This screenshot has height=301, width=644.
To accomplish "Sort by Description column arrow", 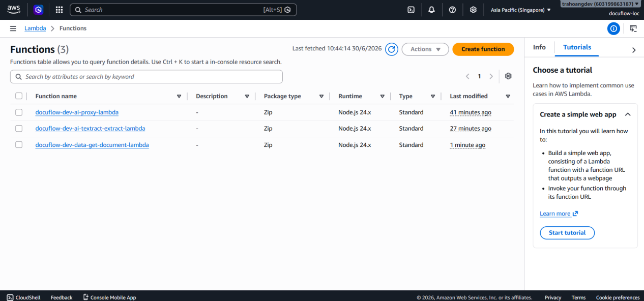I will click(x=247, y=96).
